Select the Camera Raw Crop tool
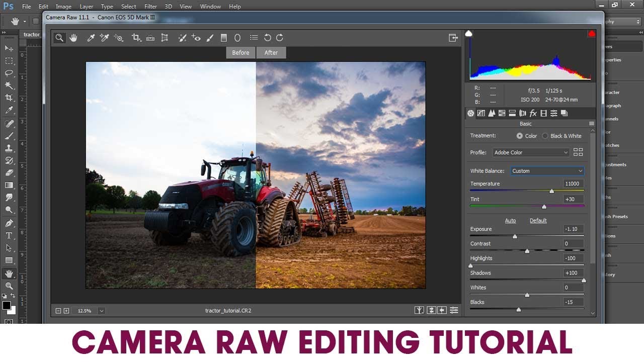Image resolution: width=644 pixels, height=362 pixels. point(136,38)
